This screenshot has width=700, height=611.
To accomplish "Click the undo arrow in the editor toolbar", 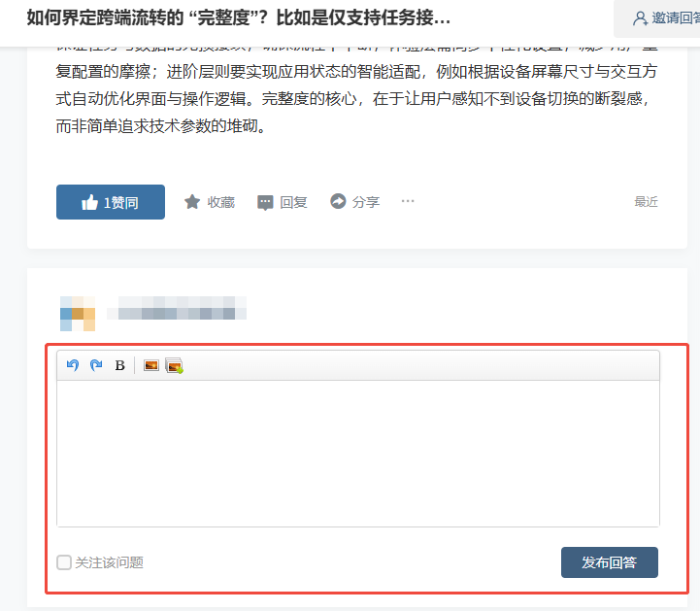I will (x=72, y=365).
